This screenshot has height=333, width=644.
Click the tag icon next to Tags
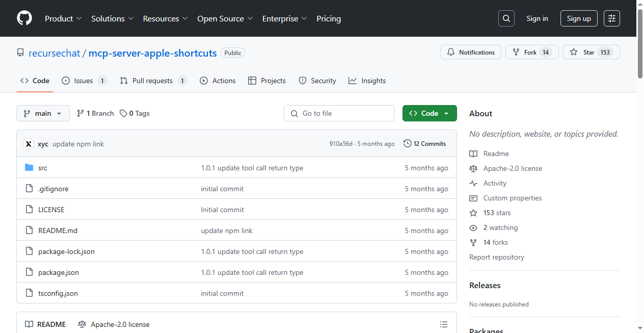coord(123,113)
